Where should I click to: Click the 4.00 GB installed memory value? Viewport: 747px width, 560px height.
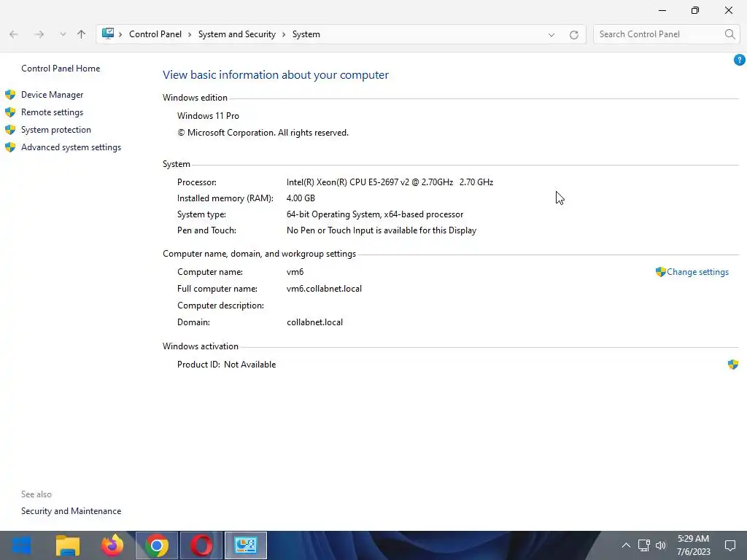point(301,198)
